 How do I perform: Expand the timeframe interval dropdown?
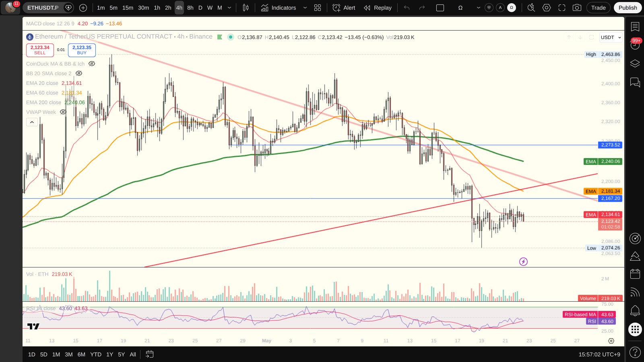229,8
